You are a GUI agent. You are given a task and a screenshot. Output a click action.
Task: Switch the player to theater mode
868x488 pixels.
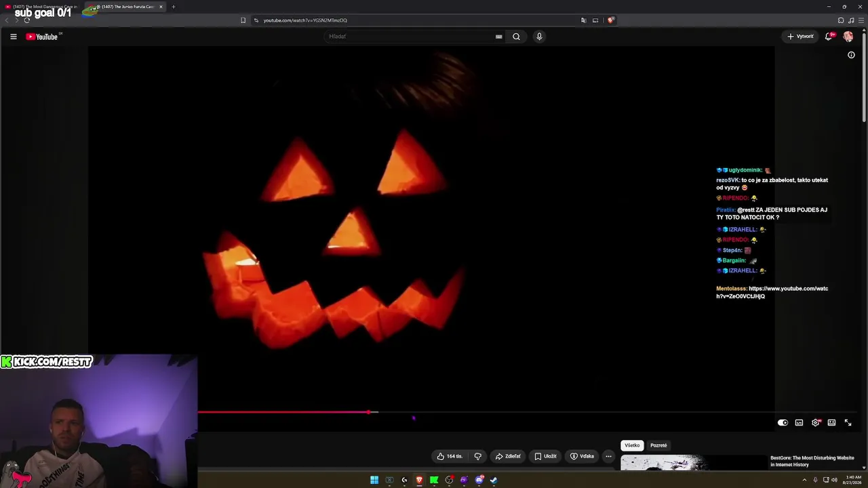831,423
